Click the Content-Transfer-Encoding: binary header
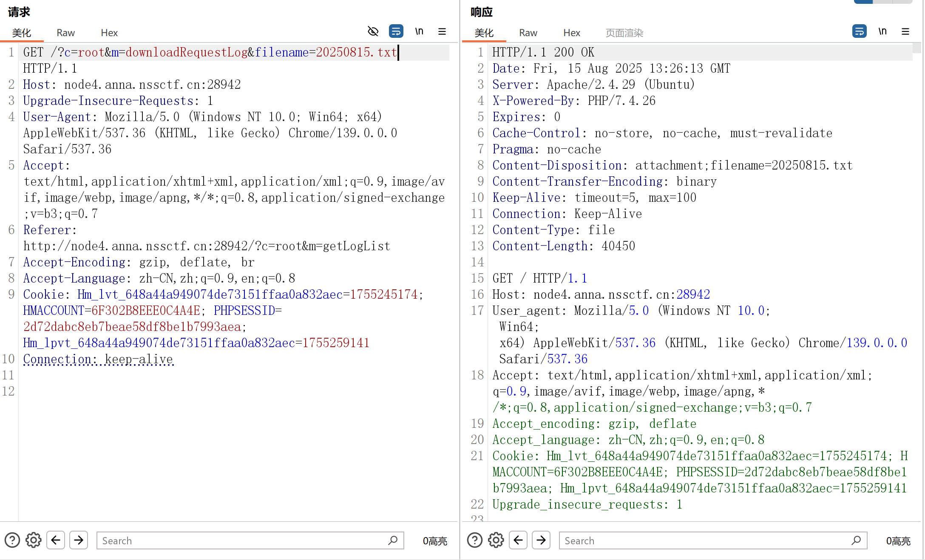Image resolution: width=925 pixels, height=560 pixels. pos(604,181)
